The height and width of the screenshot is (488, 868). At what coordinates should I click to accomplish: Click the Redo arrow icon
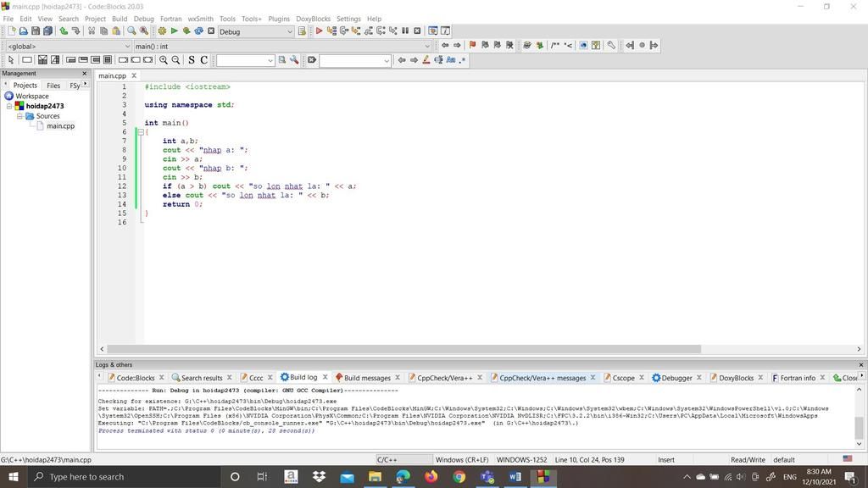point(75,31)
